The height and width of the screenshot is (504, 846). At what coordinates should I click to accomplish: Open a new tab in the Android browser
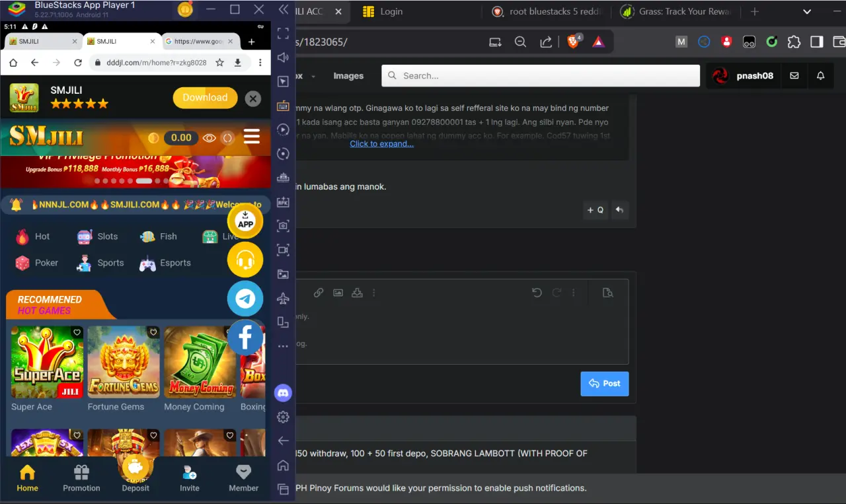coord(252,42)
